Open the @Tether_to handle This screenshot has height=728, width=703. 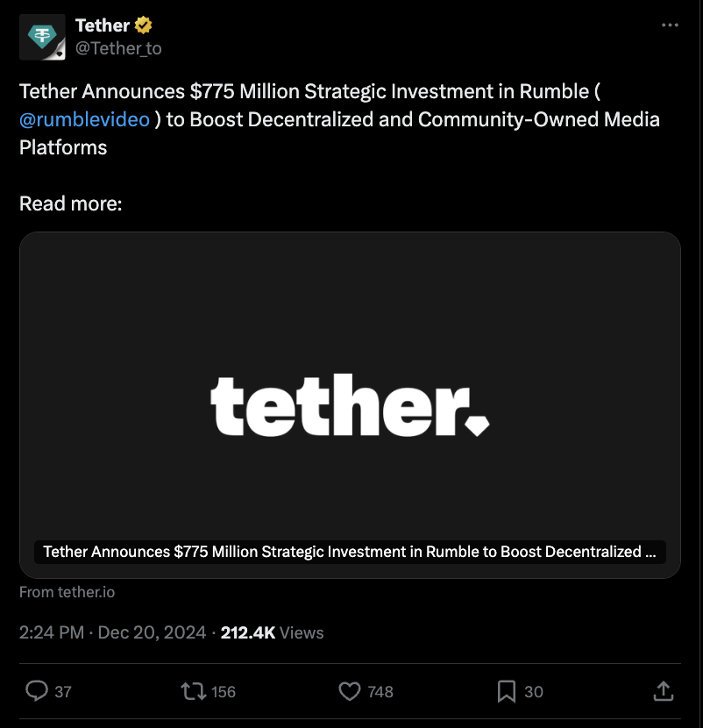pyautogui.click(x=118, y=48)
